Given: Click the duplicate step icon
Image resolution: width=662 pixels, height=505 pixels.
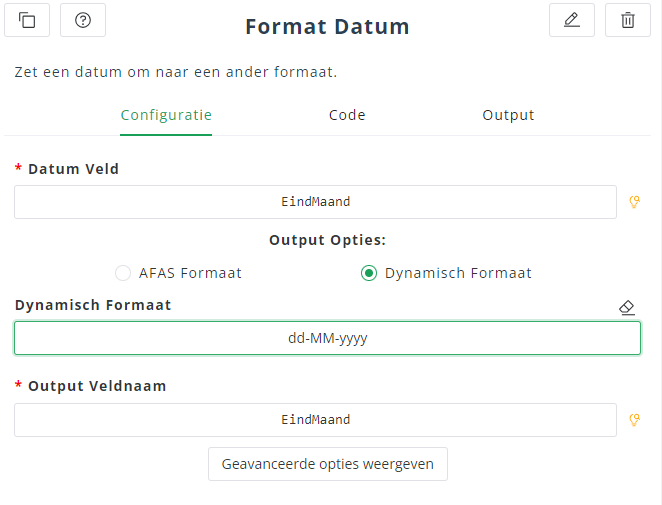Looking at the screenshot, I should pyautogui.click(x=28, y=20).
